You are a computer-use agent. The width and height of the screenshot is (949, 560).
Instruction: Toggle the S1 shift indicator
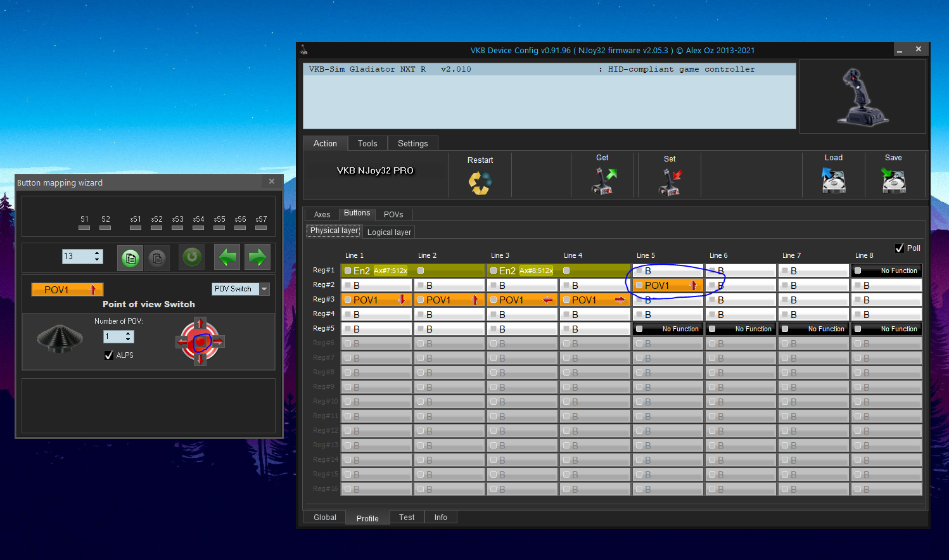pyautogui.click(x=84, y=227)
